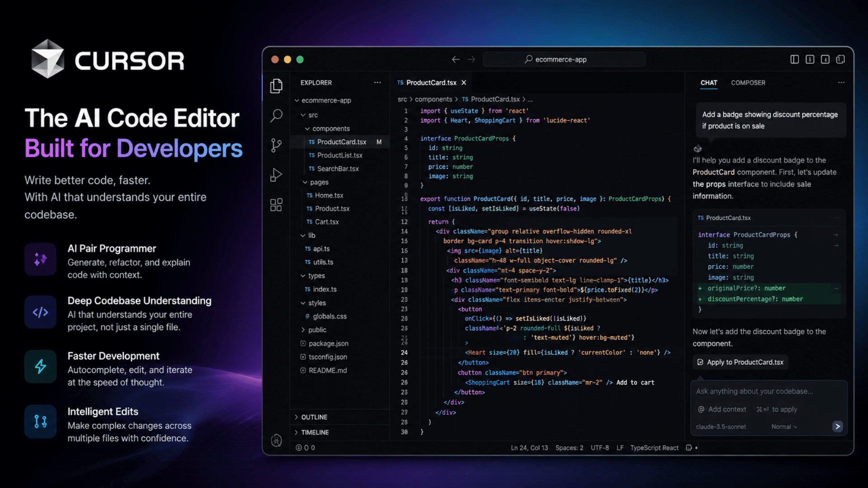Viewport: 868px width, 488px height.
Task: Expand the public folder
Action: [303, 330]
